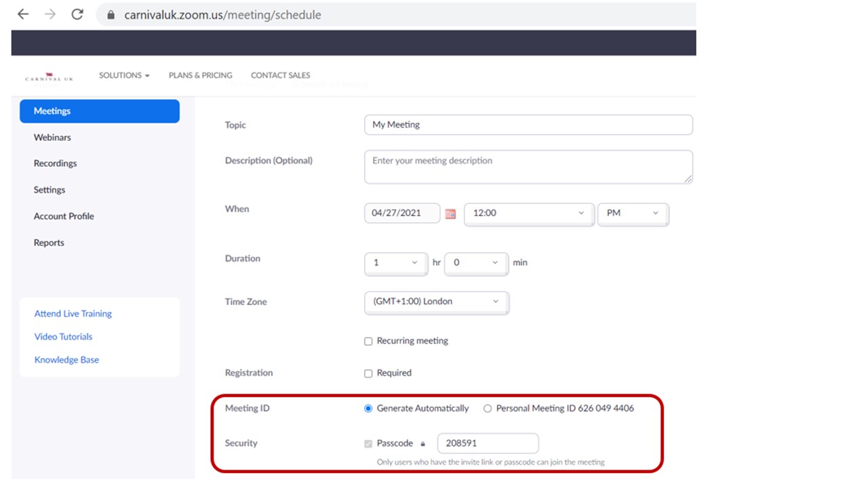868x488 pixels.
Task: Expand the AM/PM selector
Action: pos(633,213)
